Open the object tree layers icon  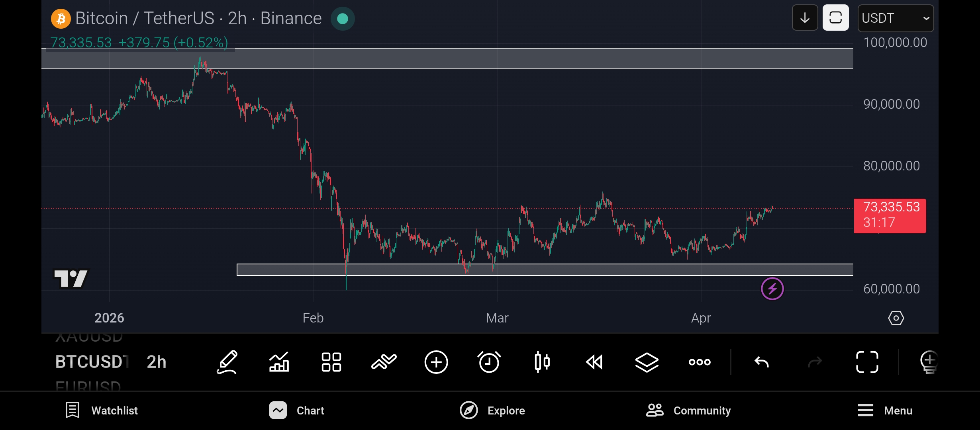pyautogui.click(x=647, y=362)
